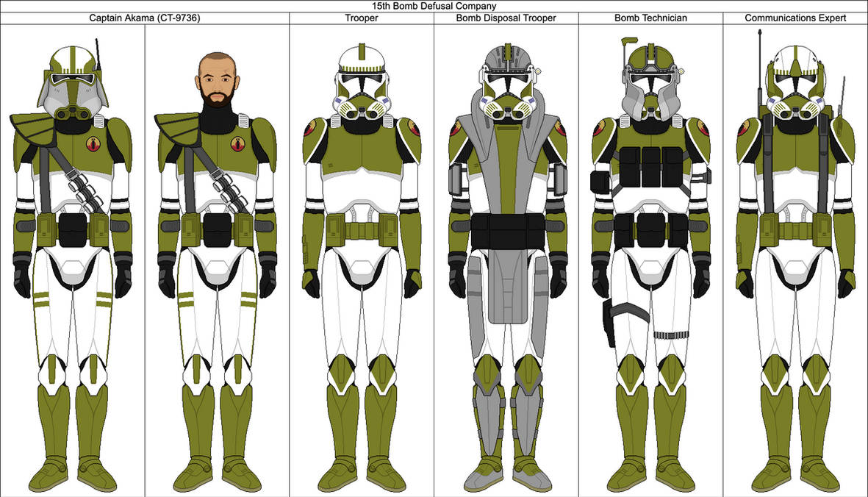This screenshot has height=497, width=868.
Task: Click the black chest pouches on Bomb Technician
Action: [x=651, y=167]
